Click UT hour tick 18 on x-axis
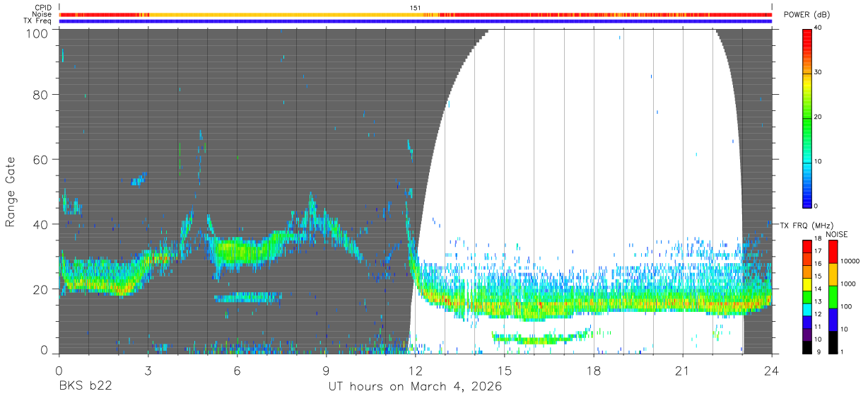 [594, 370]
